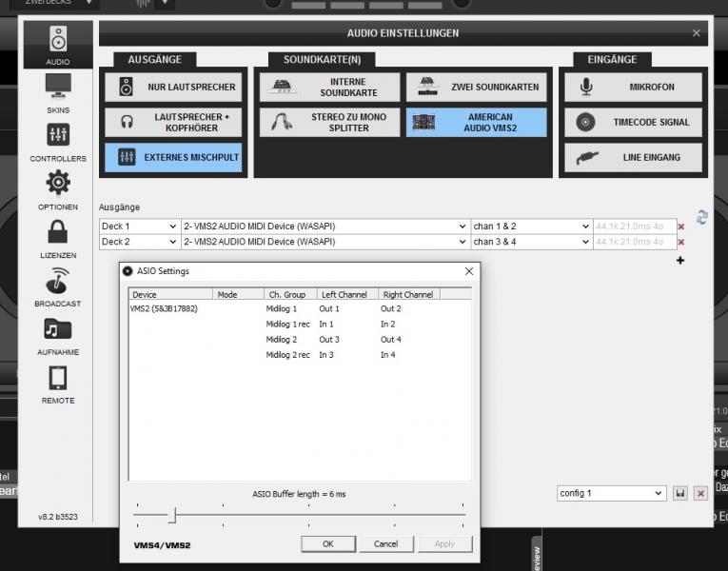Click the Ch. Group column header
The image size is (728, 571).
(x=290, y=294)
